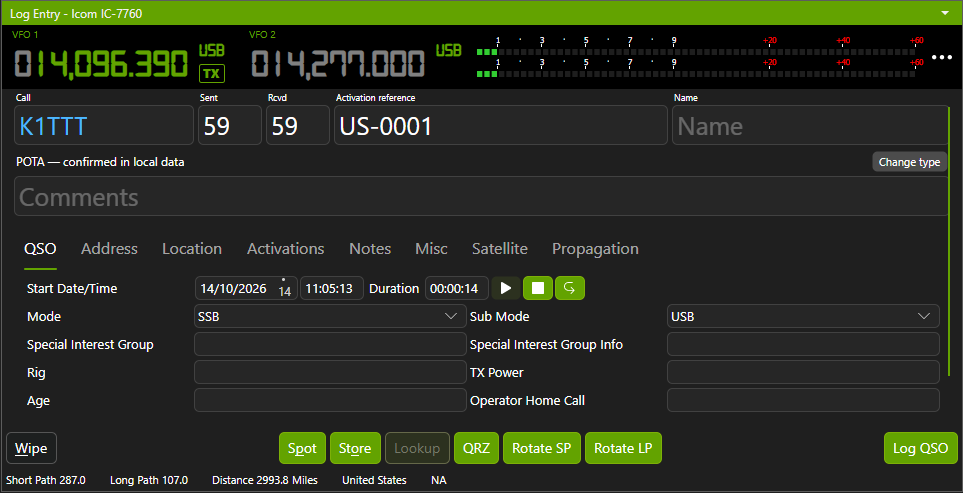Click the Distance 2993.8 Miles status text
This screenshot has height=493, width=963.
coord(265,480)
